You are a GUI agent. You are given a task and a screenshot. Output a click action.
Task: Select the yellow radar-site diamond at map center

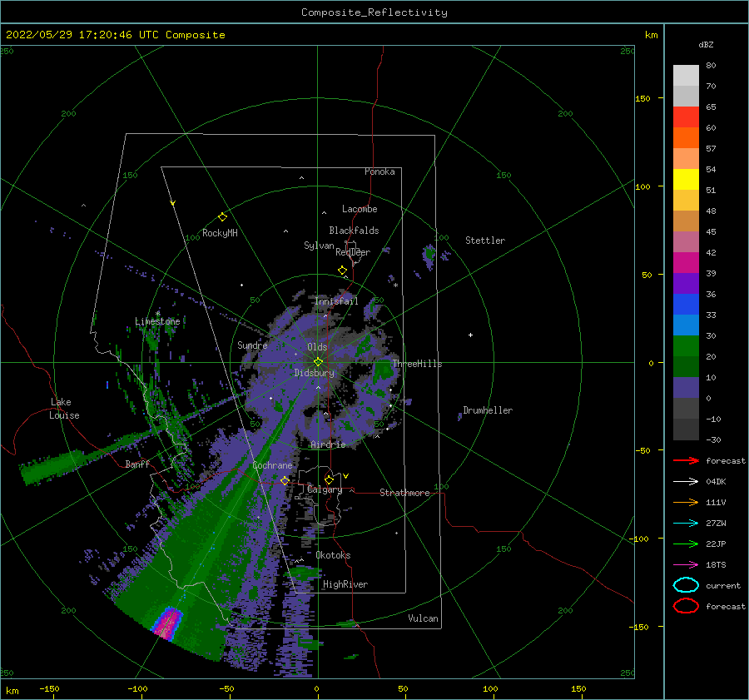[318, 362]
